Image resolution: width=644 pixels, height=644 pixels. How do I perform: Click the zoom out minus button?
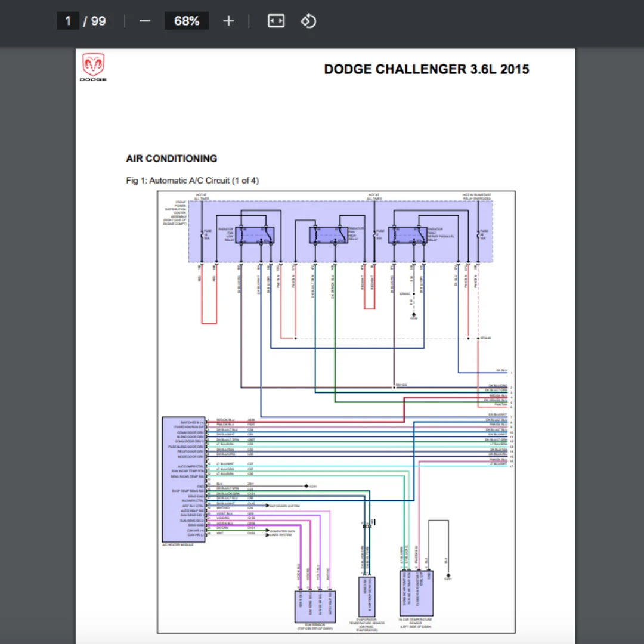[x=145, y=21]
